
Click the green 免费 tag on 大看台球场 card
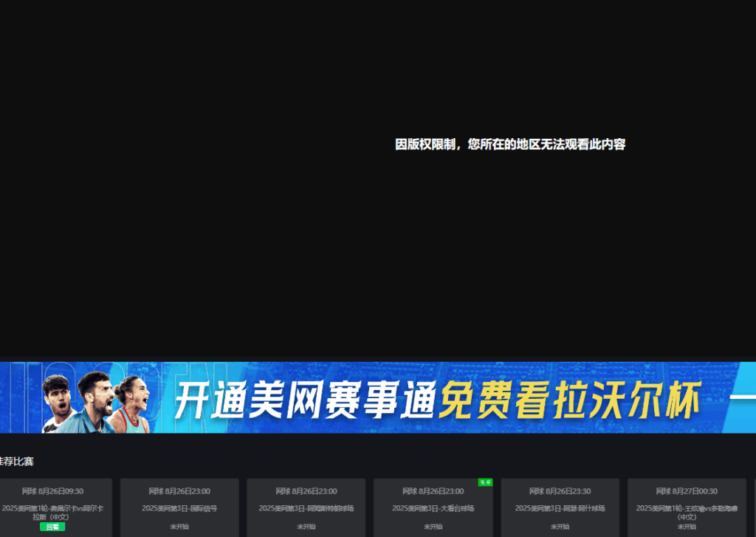coord(485,482)
